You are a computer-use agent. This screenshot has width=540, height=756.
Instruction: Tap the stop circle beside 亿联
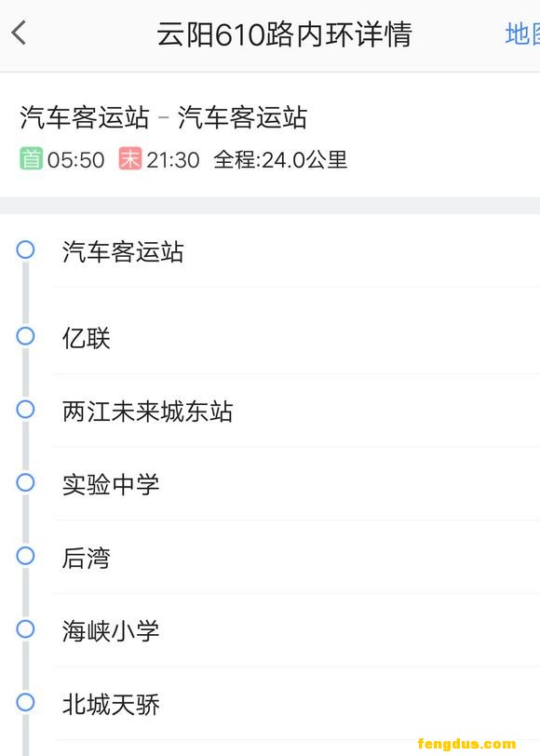[x=25, y=336]
